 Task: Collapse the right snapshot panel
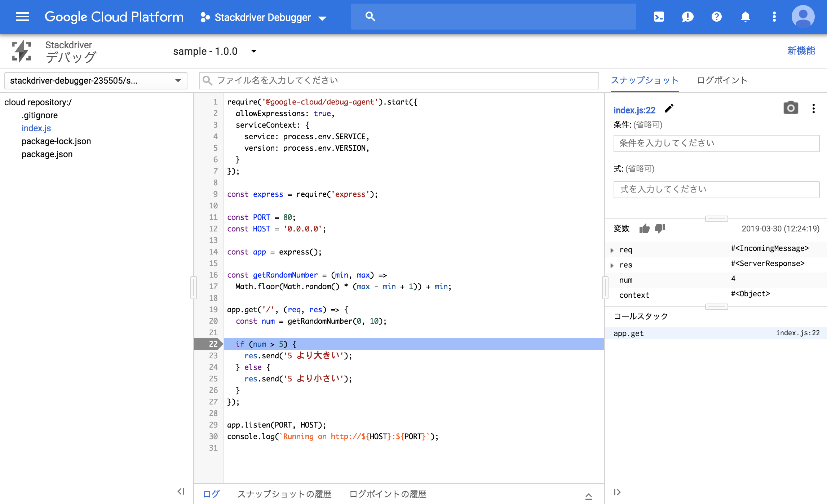[x=617, y=492]
